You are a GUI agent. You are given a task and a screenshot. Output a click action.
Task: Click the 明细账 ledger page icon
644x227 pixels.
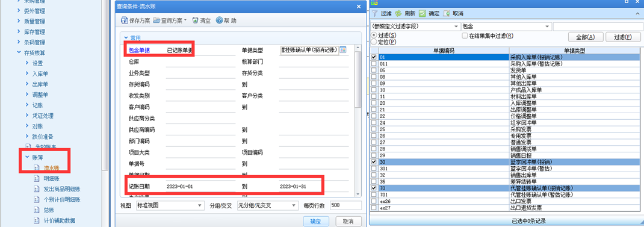coord(37,179)
